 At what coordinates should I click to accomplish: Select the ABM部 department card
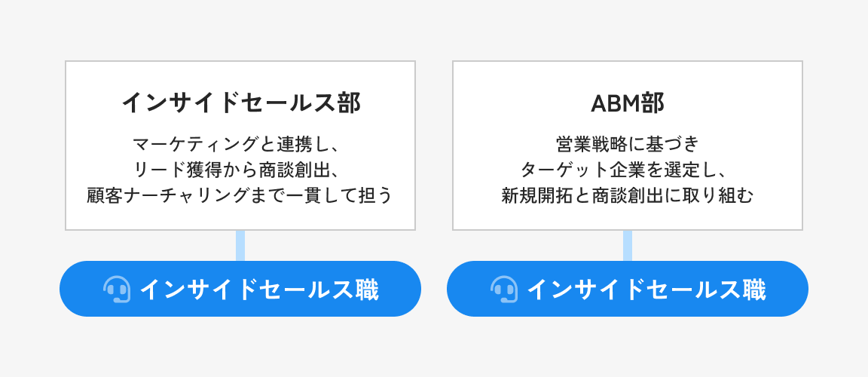[x=628, y=146]
